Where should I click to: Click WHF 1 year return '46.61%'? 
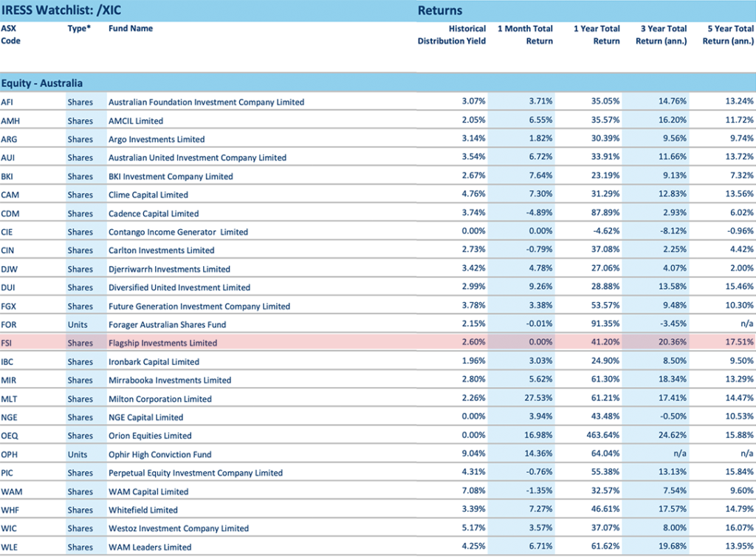coord(605,509)
